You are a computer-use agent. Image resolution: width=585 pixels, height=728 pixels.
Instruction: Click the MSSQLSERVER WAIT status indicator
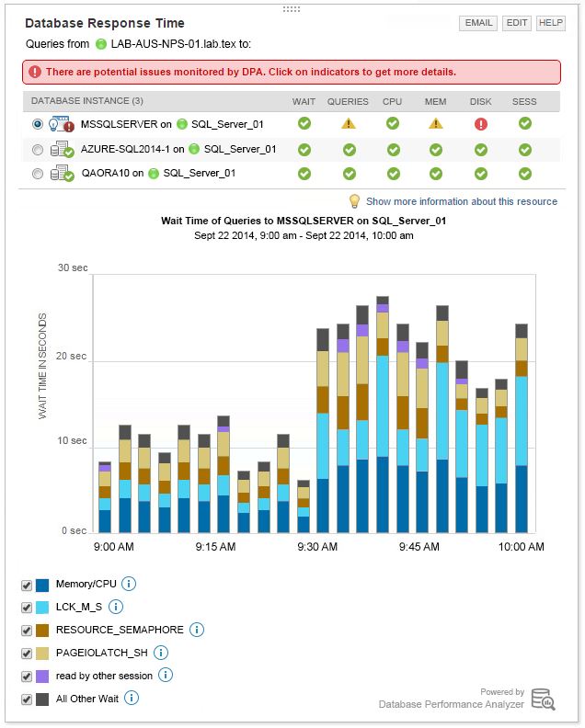point(304,123)
